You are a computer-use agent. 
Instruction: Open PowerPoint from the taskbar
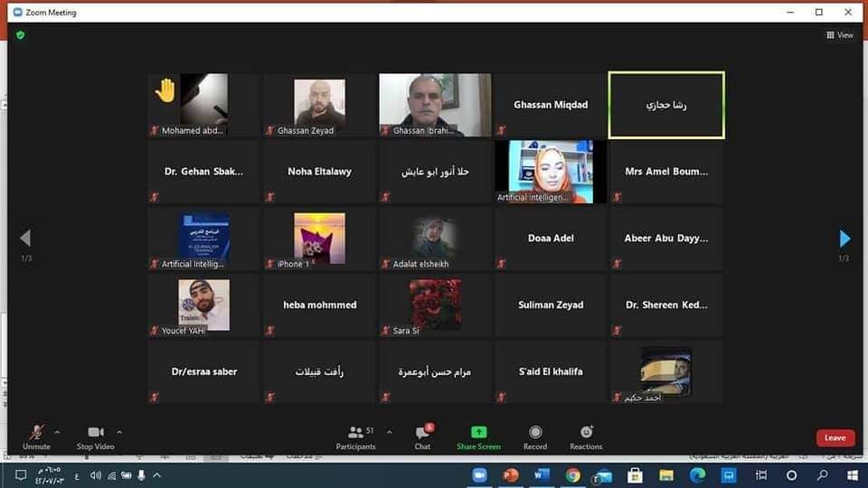510,475
